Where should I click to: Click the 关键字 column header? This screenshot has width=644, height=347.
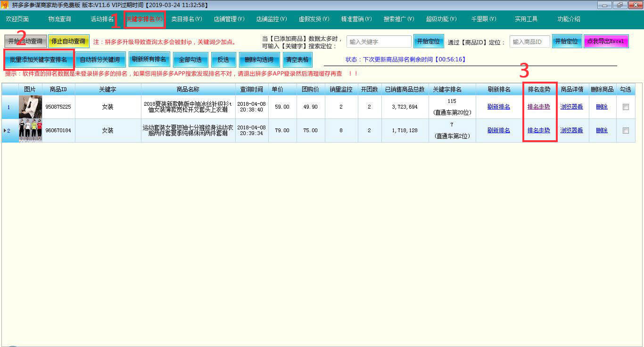(108, 89)
